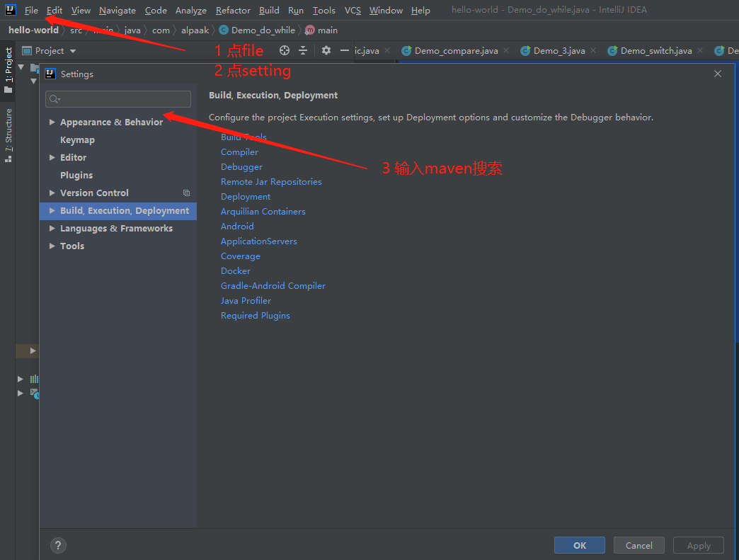
Task: Open the Navigate menu
Action: point(118,10)
